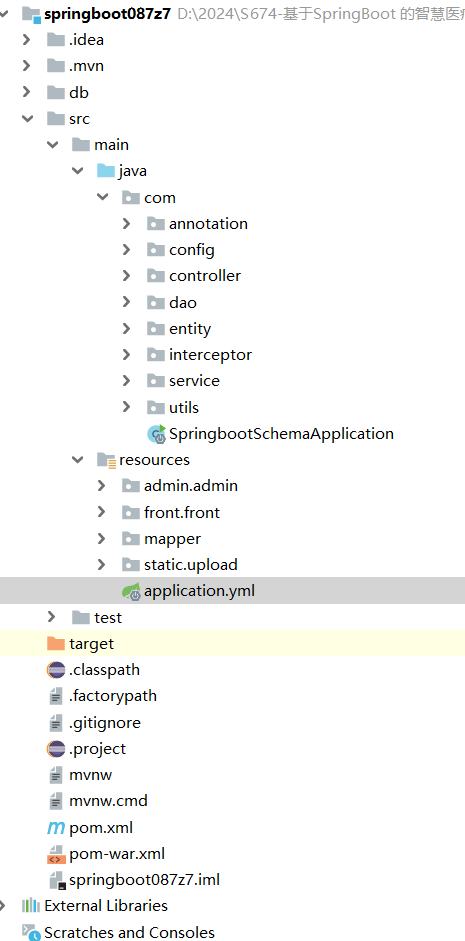This screenshot has width=465, height=941.
Task: Click the SpringbootSchemaApplication class icon
Action: pyautogui.click(x=157, y=434)
